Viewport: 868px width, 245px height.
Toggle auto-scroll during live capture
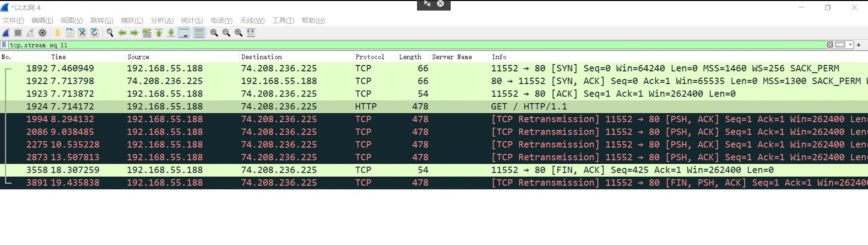184,33
